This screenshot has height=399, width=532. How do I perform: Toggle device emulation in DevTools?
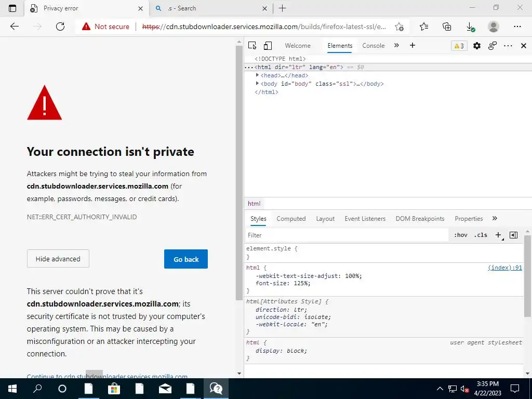tap(268, 46)
